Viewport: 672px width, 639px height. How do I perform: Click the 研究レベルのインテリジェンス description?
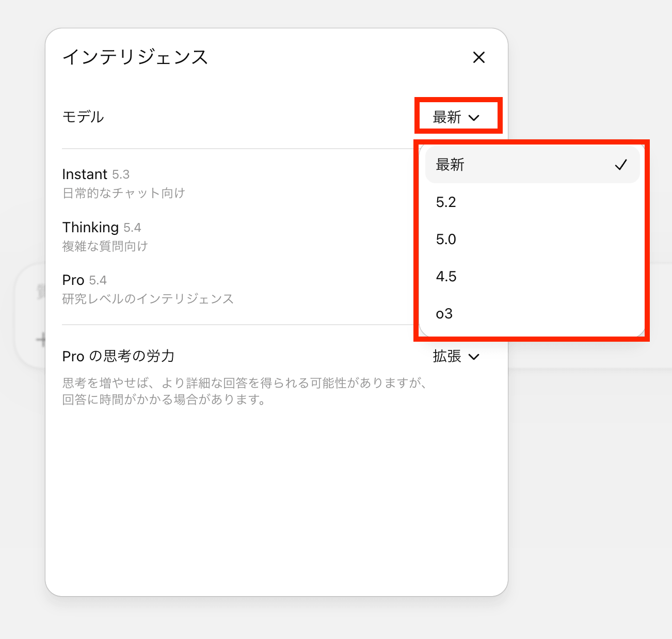pyautogui.click(x=148, y=299)
